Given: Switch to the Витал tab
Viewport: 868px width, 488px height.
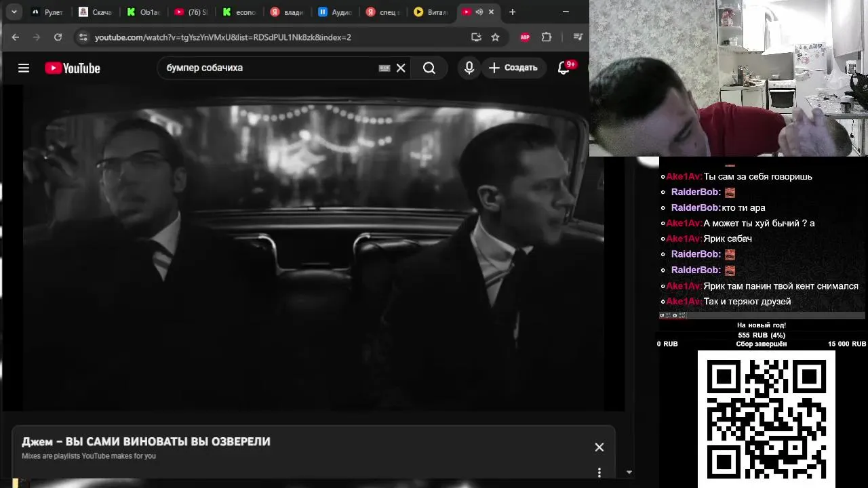Looking at the screenshot, I should pyautogui.click(x=431, y=12).
